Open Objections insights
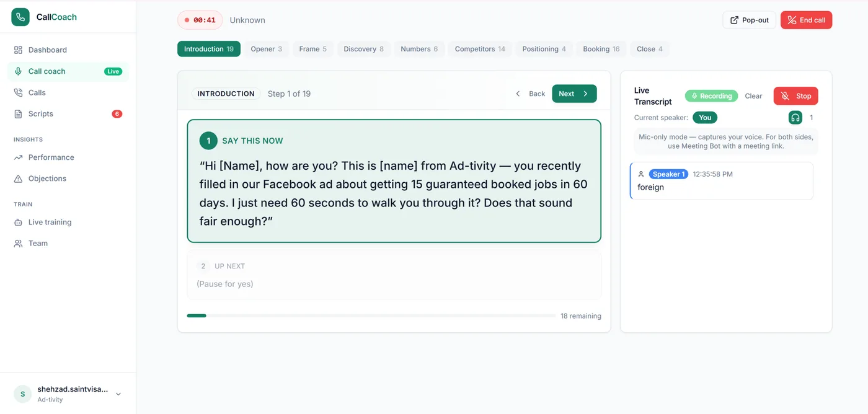The width and height of the screenshot is (868, 414). [x=68, y=178]
